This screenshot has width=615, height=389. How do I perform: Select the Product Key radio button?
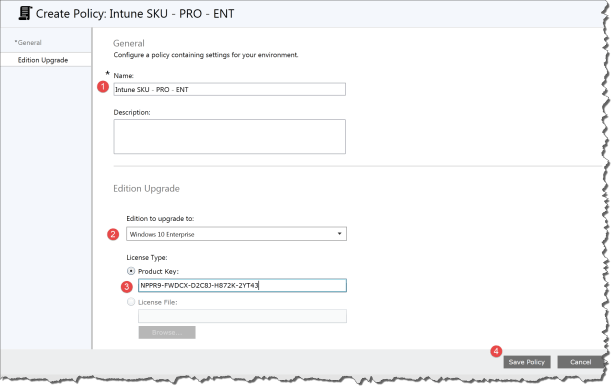tap(131, 271)
